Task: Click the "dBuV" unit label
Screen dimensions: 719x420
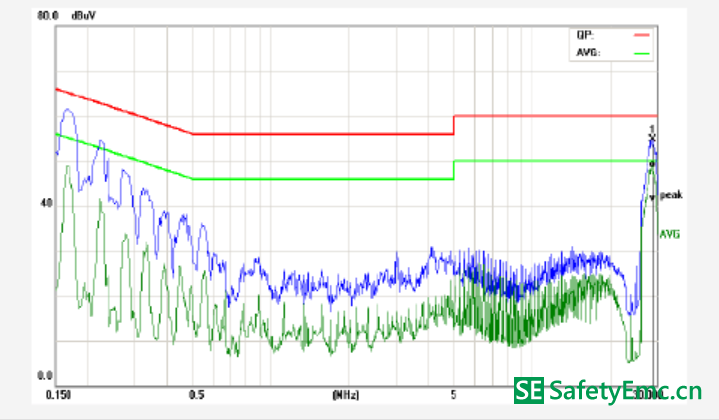Action: (83, 16)
